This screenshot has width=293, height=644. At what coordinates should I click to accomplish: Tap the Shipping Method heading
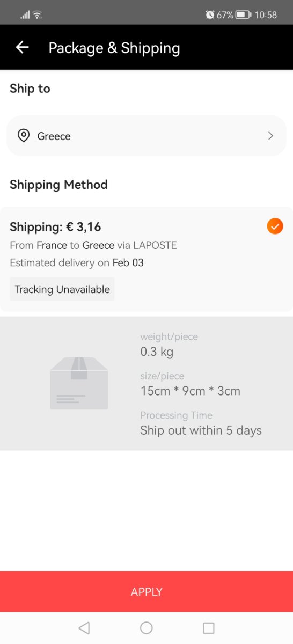[x=58, y=185]
